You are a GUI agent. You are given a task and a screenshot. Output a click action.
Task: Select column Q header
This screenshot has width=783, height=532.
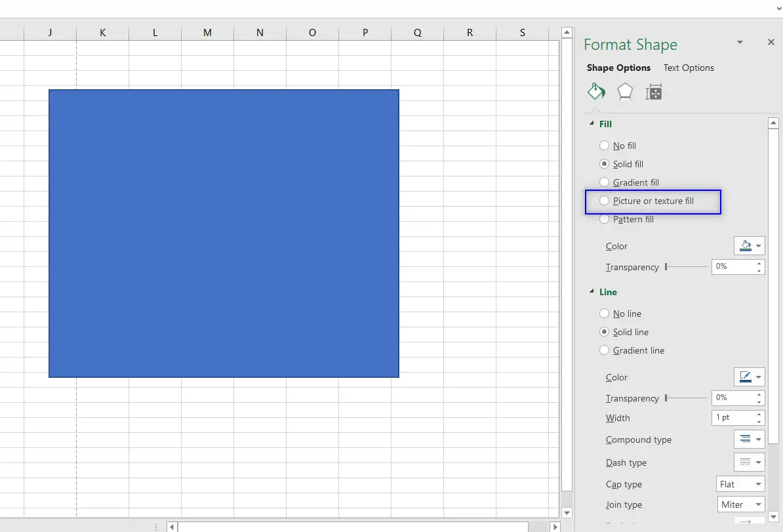(x=418, y=33)
